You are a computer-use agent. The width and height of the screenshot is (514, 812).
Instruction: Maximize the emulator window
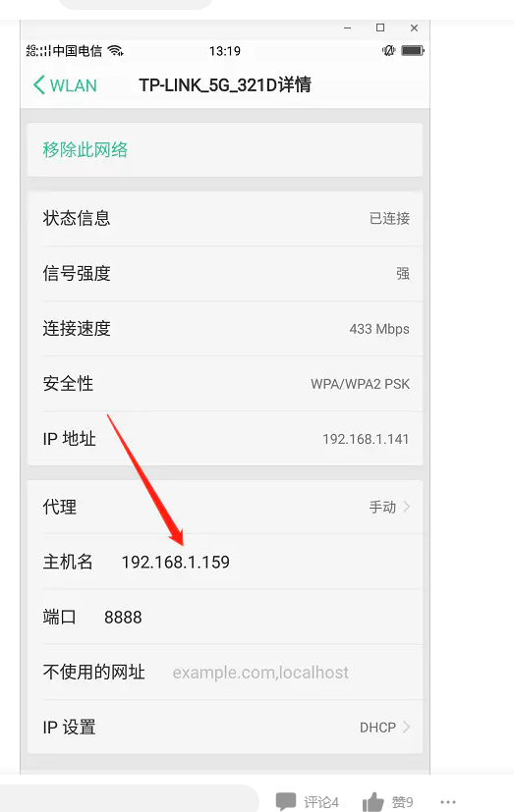[380, 27]
